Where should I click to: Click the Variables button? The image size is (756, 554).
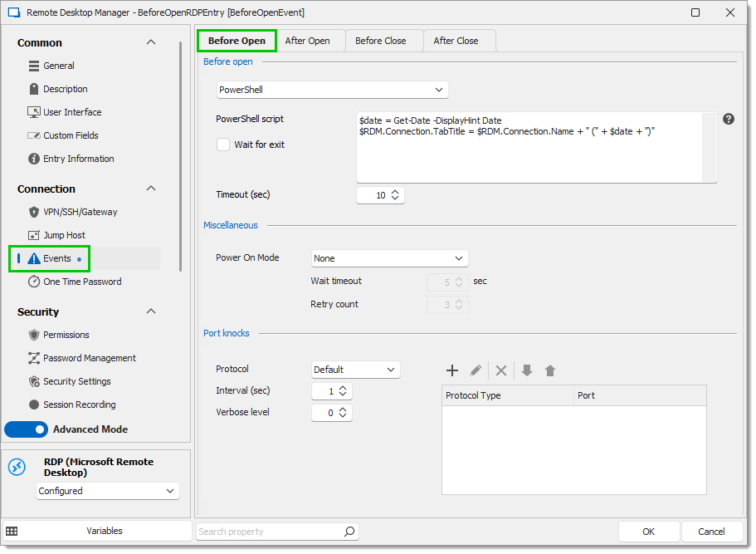pyautogui.click(x=97, y=531)
